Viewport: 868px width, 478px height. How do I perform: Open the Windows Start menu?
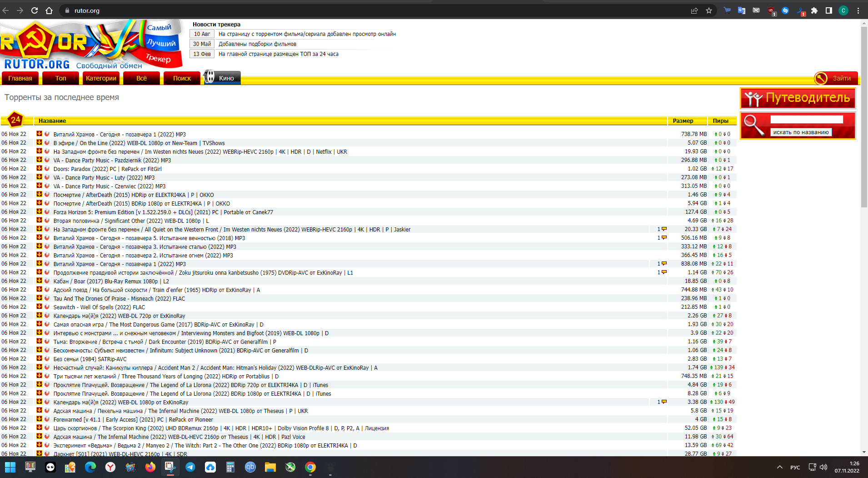pyautogui.click(x=10, y=467)
